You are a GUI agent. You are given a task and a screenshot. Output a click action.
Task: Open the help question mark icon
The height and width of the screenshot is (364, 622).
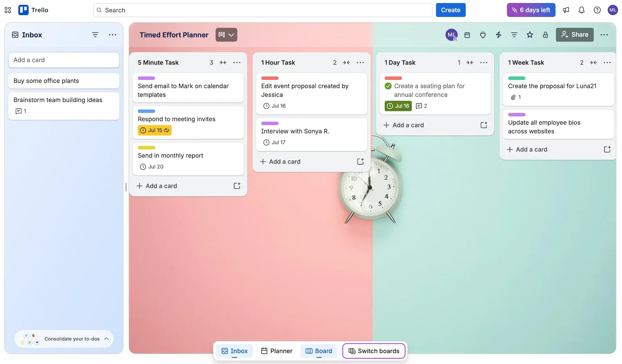tap(597, 10)
